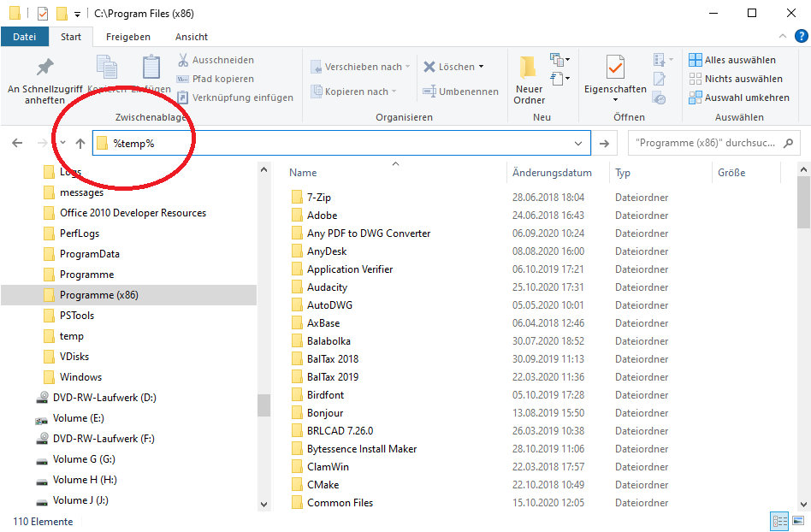Screen dimensions: 811x532
Task: Click the Neuer Ordner icon
Action: tap(529, 67)
